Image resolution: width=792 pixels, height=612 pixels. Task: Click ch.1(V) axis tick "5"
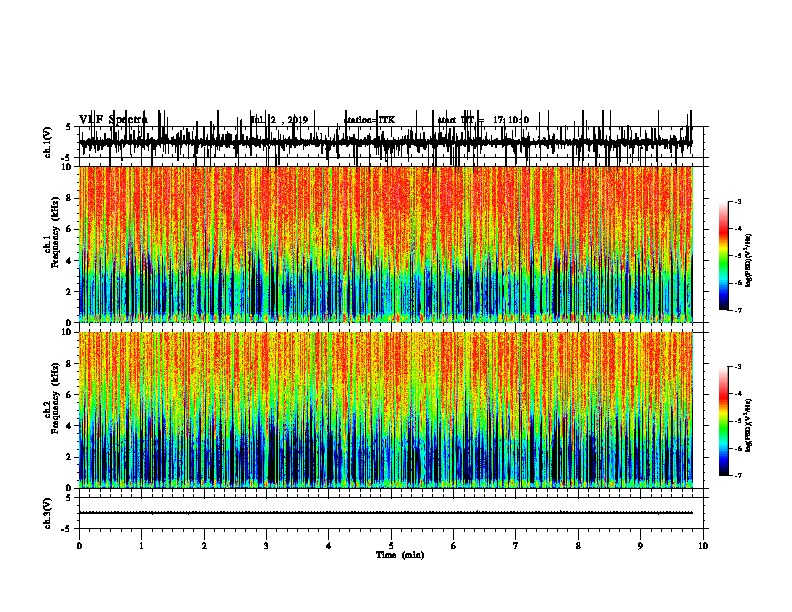point(68,127)
